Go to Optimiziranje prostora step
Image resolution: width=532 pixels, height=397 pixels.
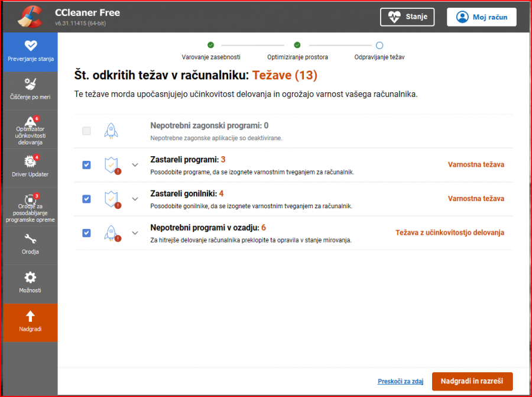click(297, 45)
